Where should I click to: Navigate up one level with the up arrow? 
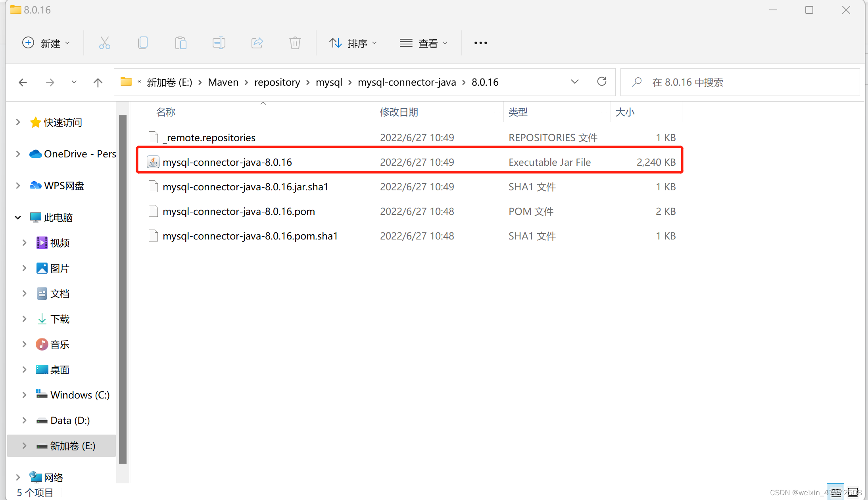[x=98, y=82]
